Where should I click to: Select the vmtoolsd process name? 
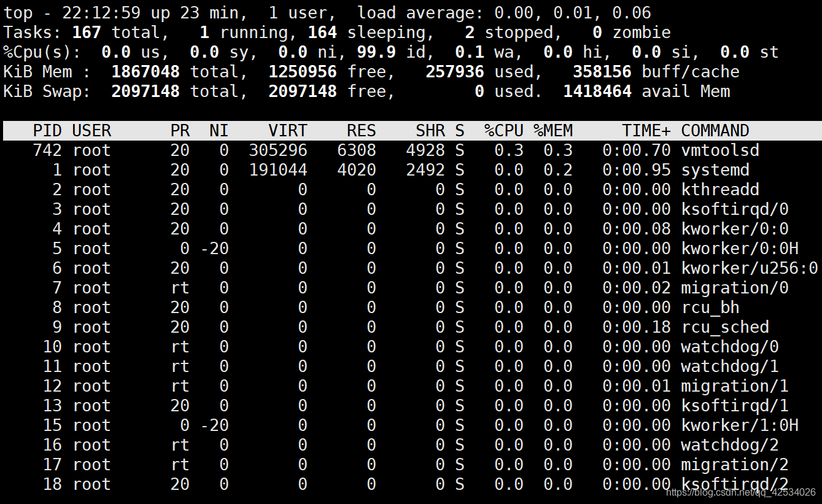tap(720, 150)
